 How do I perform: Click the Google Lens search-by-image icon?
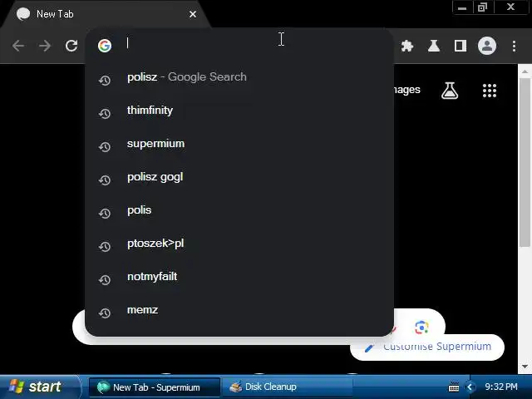421,327
